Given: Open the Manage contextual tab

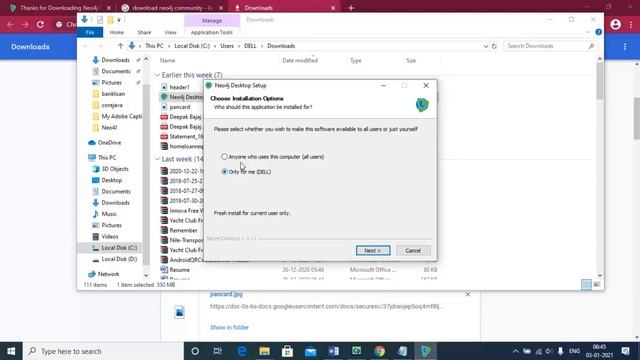Looking at the screenshot, I should coord(212,20).
